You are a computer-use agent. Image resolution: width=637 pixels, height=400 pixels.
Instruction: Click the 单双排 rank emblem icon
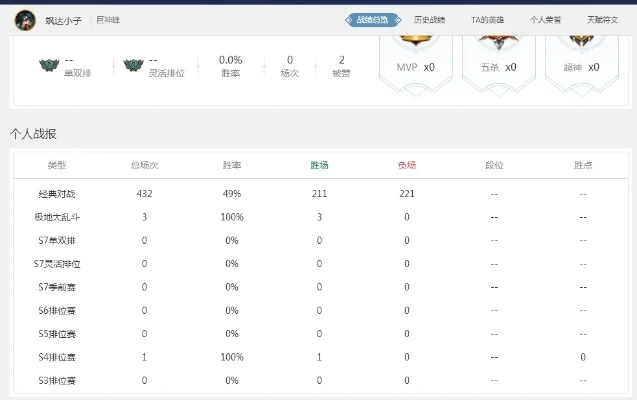coord(49,67)
